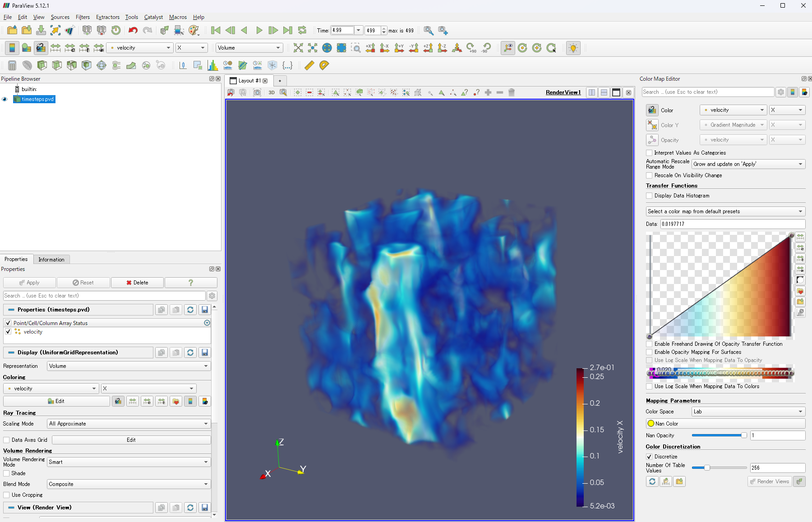Open Color Space Lab dropdown

[x=748, y=412]
